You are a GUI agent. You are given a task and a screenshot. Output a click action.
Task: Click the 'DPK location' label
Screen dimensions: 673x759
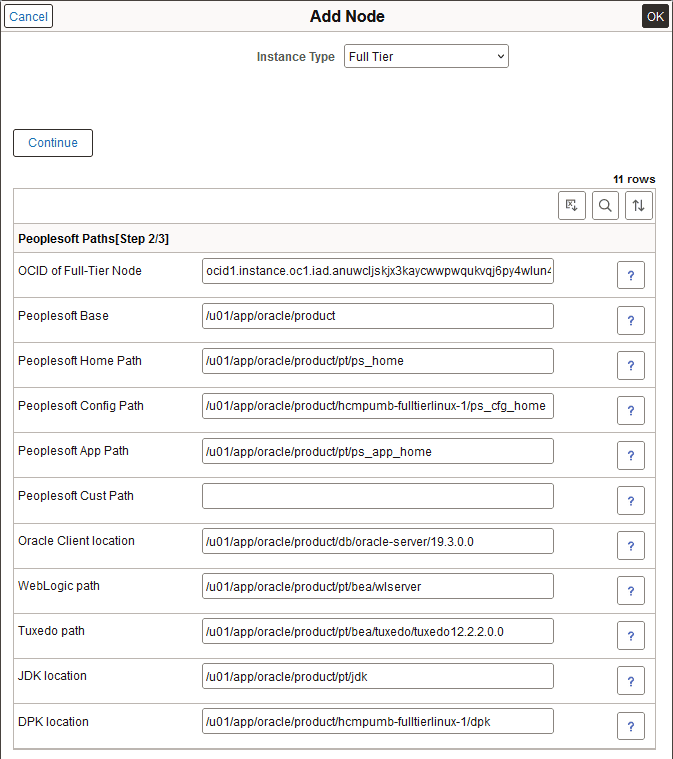click(53, 722)
